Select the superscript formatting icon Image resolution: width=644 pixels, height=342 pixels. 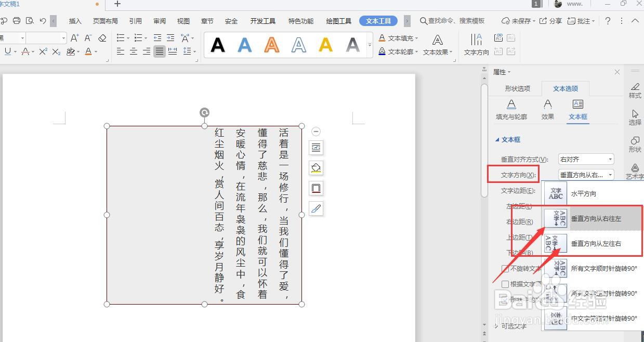[44, 51]
